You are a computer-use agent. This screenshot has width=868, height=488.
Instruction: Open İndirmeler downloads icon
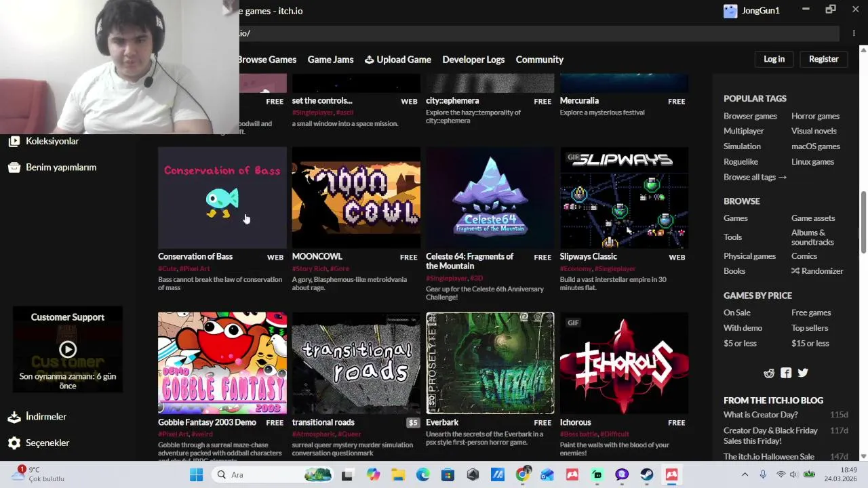pos(14,417)
